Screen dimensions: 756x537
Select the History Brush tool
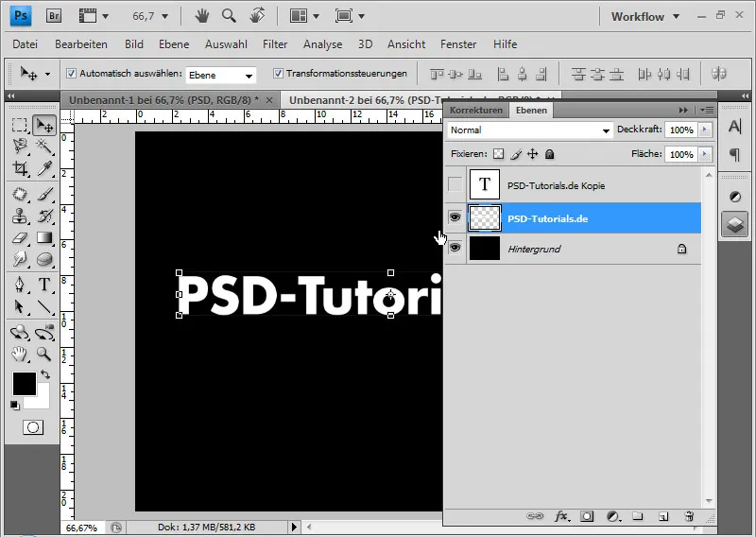click(44, 216)
